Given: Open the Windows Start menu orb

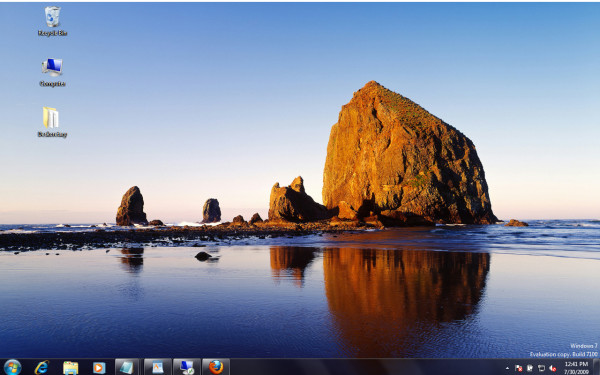Looking at the screenshot, I should pos(13,367).
